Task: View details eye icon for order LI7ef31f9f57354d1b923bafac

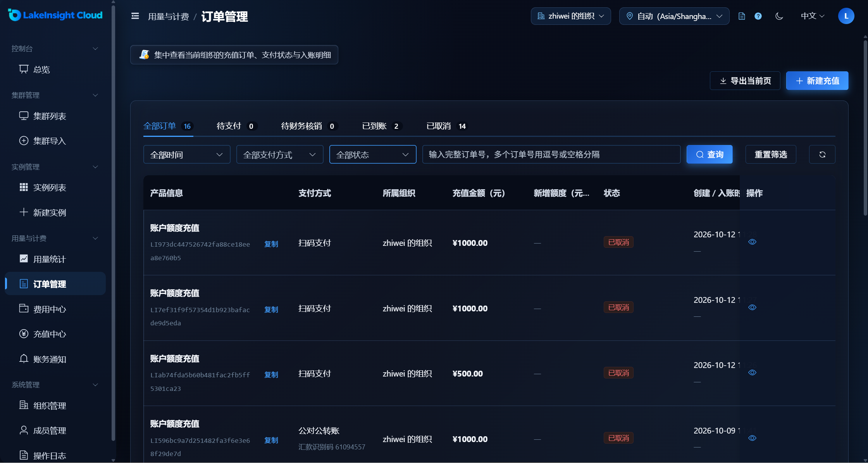Action: [x=752, y=308]
